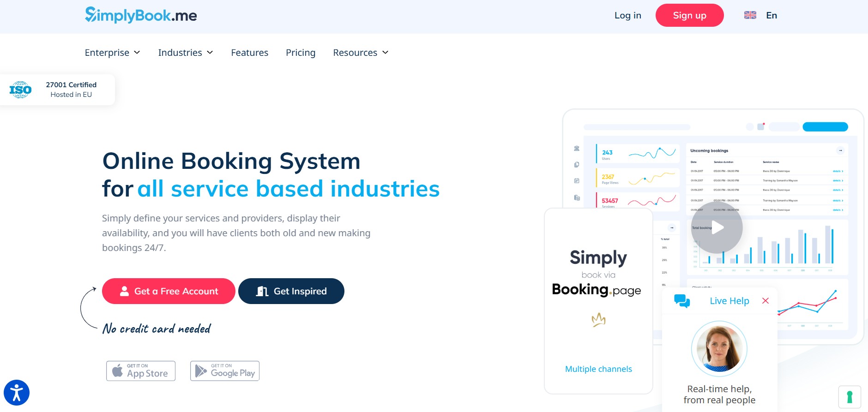Click the UK flag language icon
This screenshot has width=868, height=412.
(750, 15)
